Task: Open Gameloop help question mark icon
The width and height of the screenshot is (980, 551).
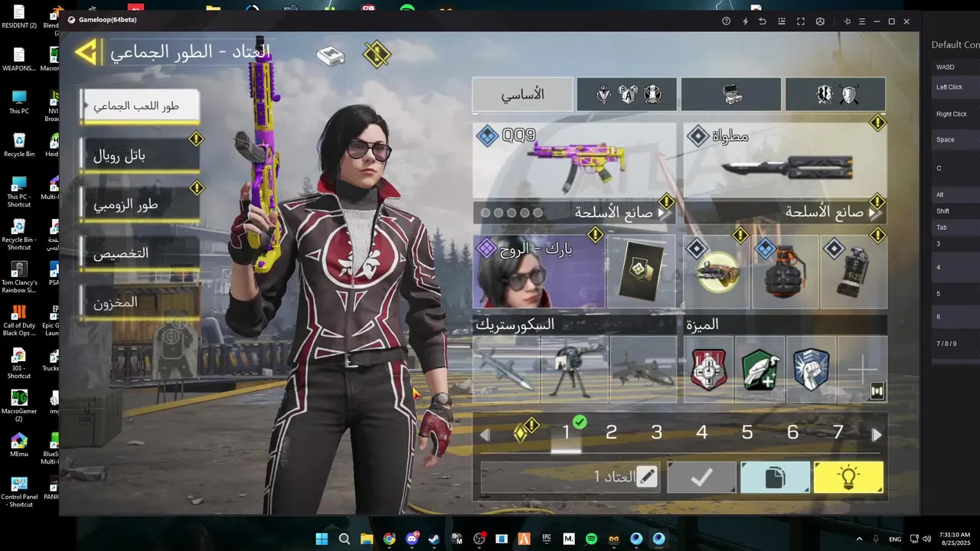Action: tap(727, 21)
